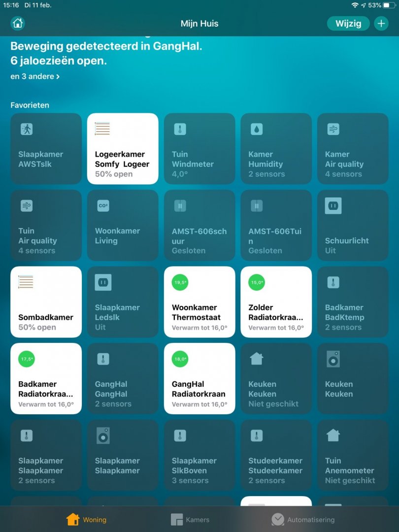The image size is (399, 532).
Task: Select the Woning tab at bottom
Action: [86, 520]
